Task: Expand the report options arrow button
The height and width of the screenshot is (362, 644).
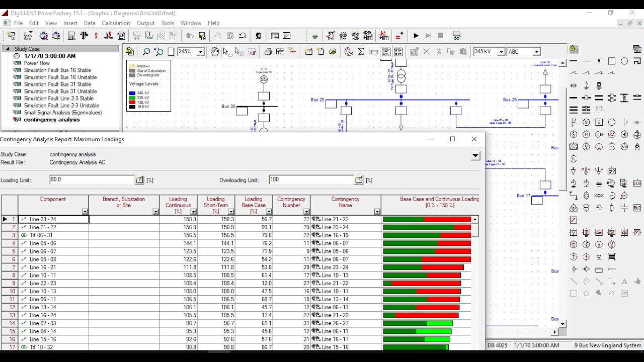Action: (x=475, y=156)
